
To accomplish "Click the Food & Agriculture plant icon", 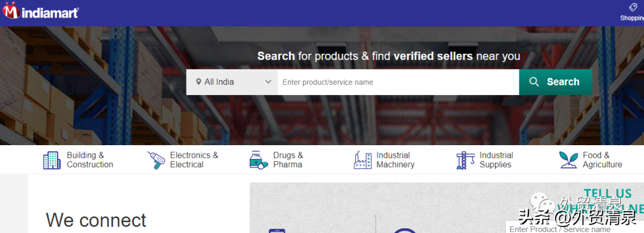I will pos(568,160).
